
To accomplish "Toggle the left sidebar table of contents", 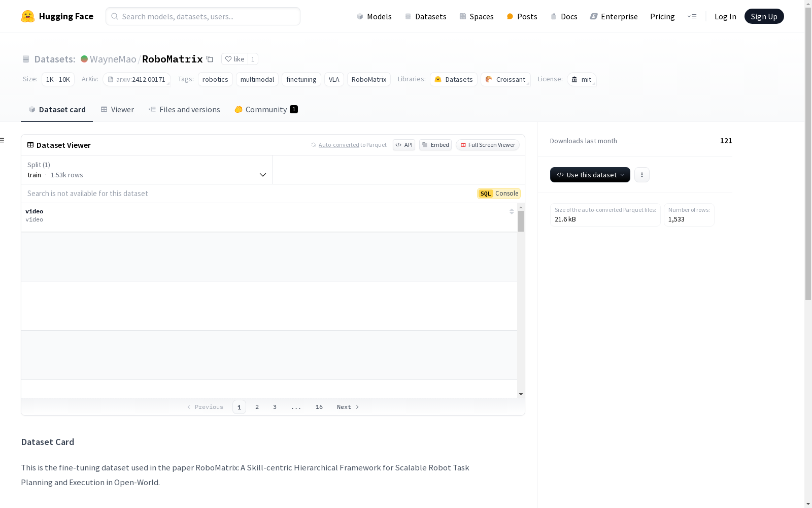I will point(3,140).
